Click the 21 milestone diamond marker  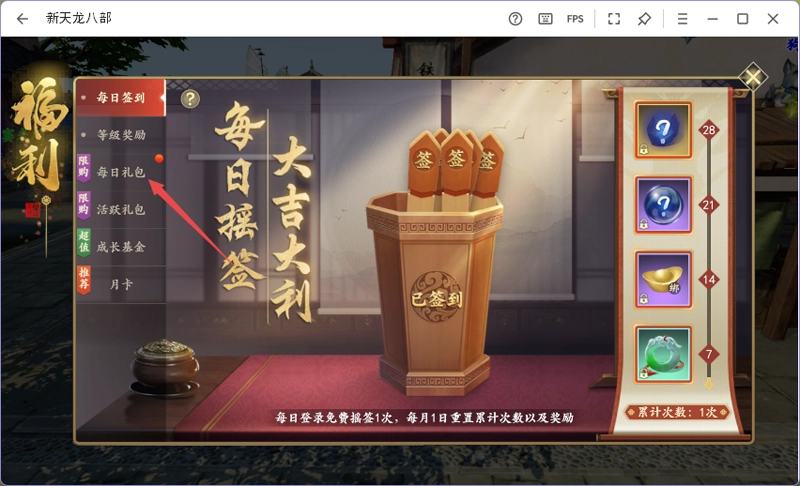click(x=709, y=205)
